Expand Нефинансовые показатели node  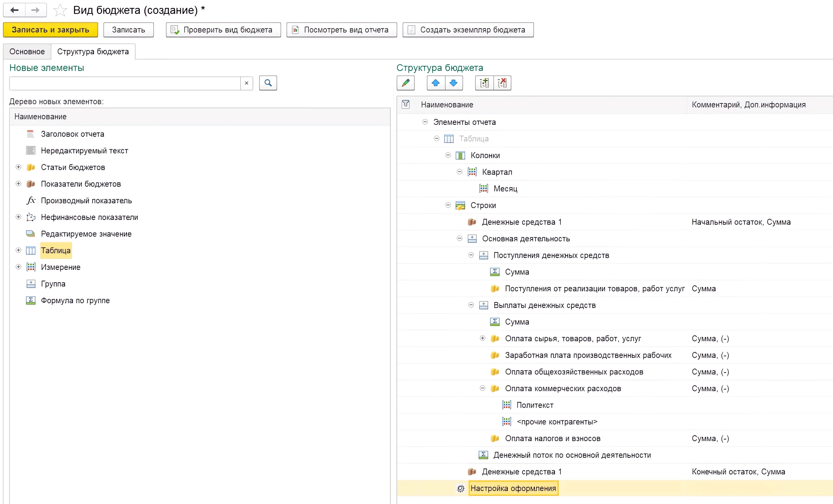(x=19, y=217)
